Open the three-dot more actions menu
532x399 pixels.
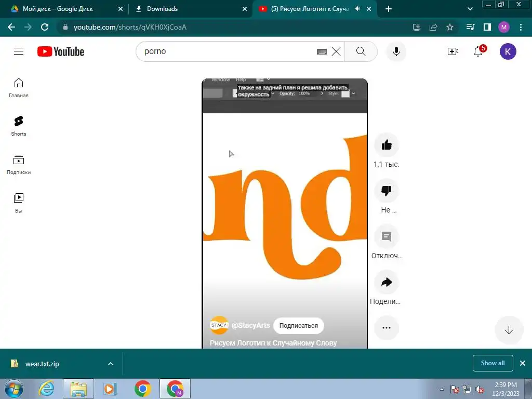[387, 328]
